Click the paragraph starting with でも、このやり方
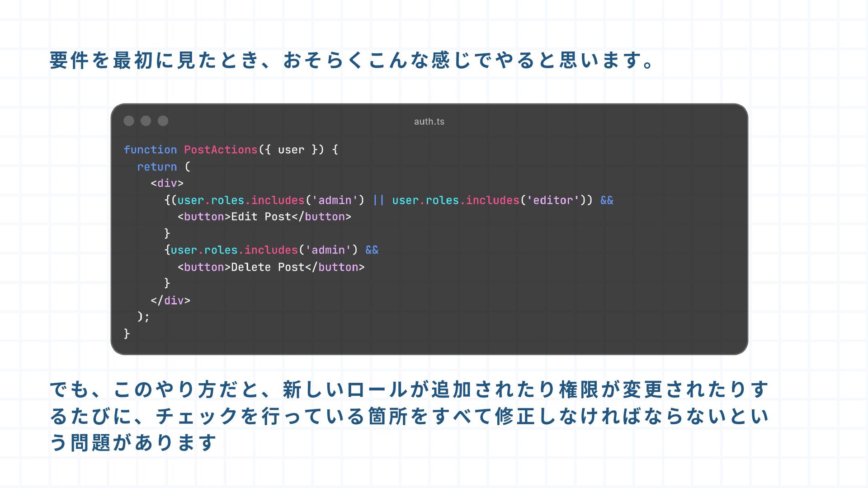Image resolution: width=868 pixels, height=488 pixels. point(409,416)
